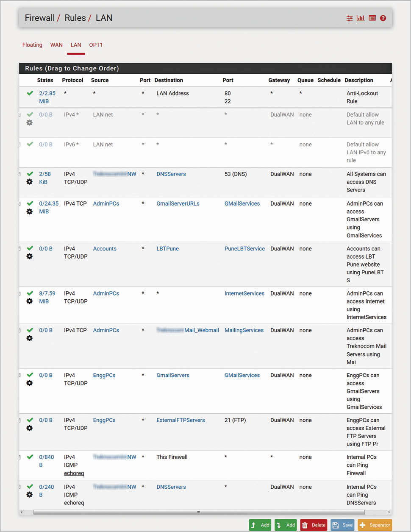Click gear icon on Accounts LBTPune rule
The width and height of the screenshot is (411, 532).
pyautogui.click(x=30, y=256)
